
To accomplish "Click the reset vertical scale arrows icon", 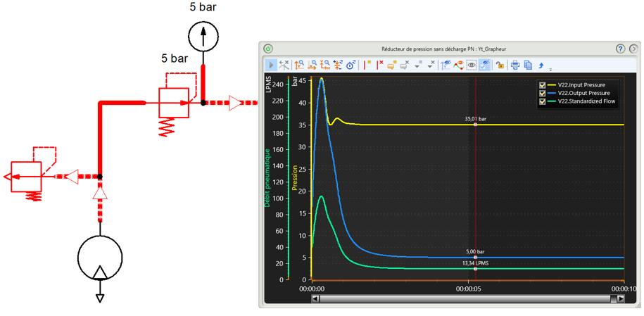I will [338, 65].
